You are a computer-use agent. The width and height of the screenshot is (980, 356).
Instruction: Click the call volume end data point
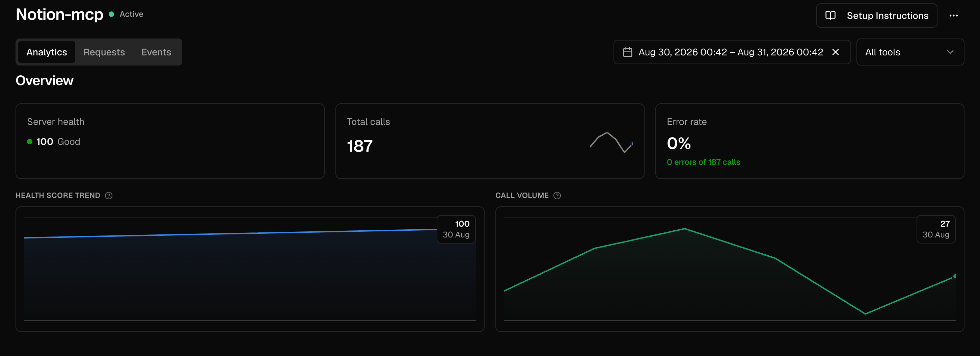tap(954, 276)
